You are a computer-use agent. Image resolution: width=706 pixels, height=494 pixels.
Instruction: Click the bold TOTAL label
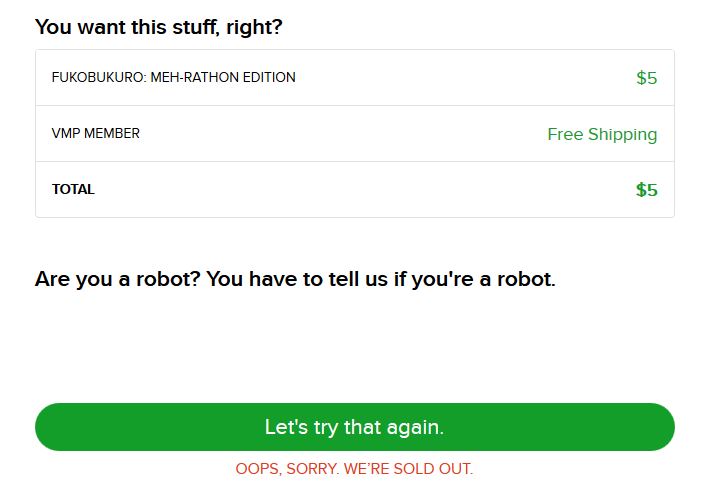coord(73,189)
